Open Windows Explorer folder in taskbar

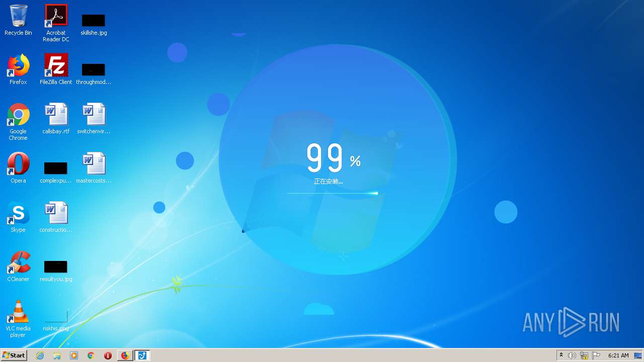[57, 355]
